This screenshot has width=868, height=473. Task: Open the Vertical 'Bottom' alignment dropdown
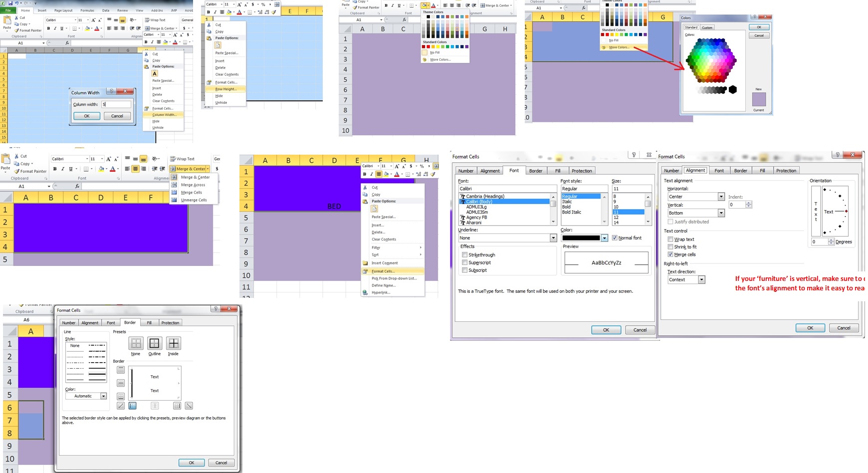pyautogui.click(x=721, y=213)
